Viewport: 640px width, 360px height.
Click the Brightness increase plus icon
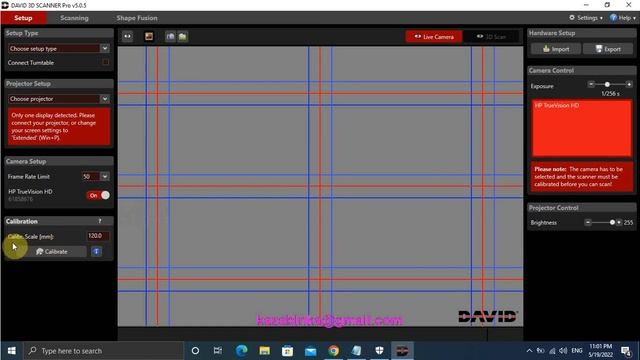619,222
